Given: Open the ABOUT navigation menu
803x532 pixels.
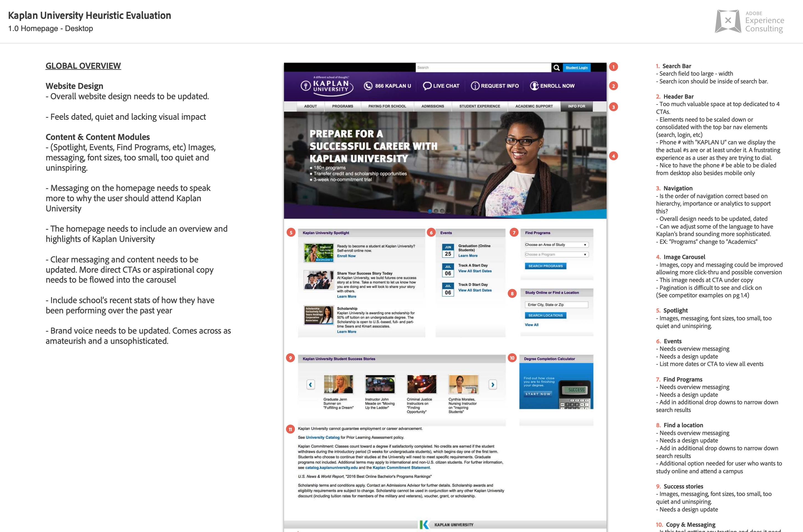Looking at the screenshot, I should (x=310, y=106).
